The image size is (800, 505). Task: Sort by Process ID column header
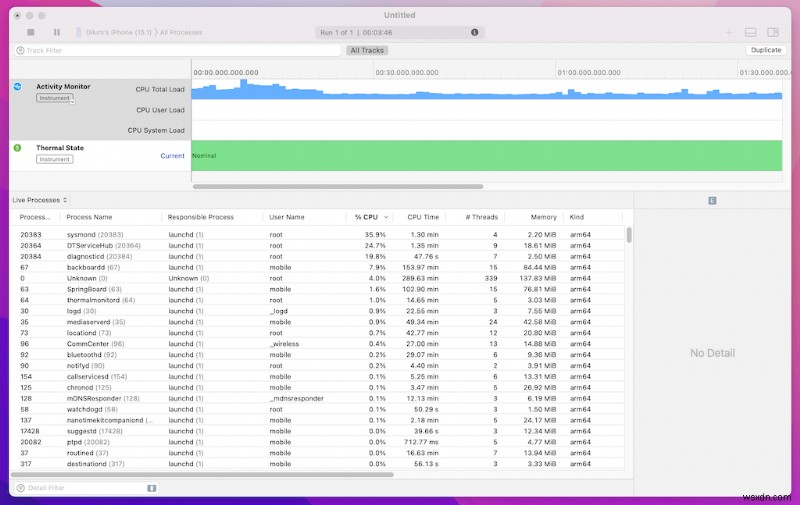35,217
